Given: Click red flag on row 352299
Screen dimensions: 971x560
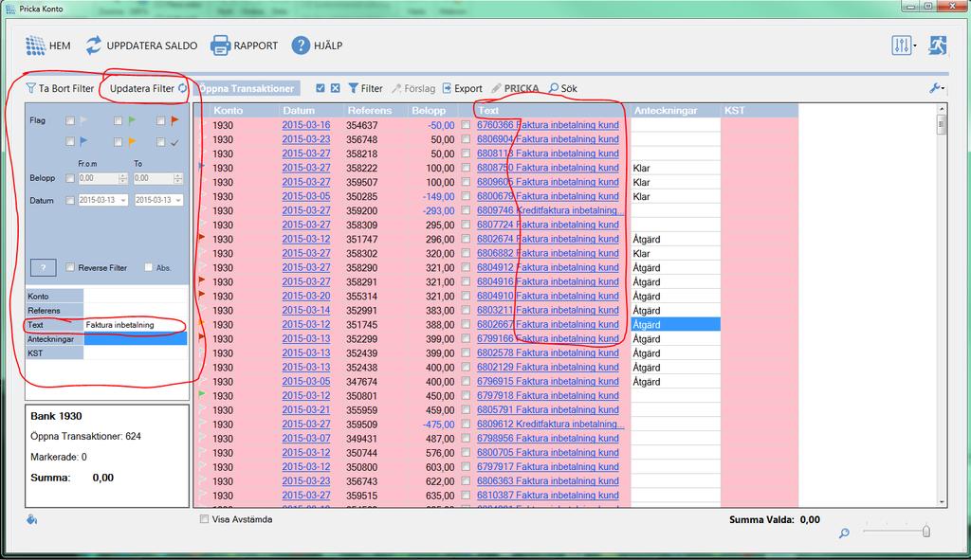Looking at the screenshot, I should (201, 337).
